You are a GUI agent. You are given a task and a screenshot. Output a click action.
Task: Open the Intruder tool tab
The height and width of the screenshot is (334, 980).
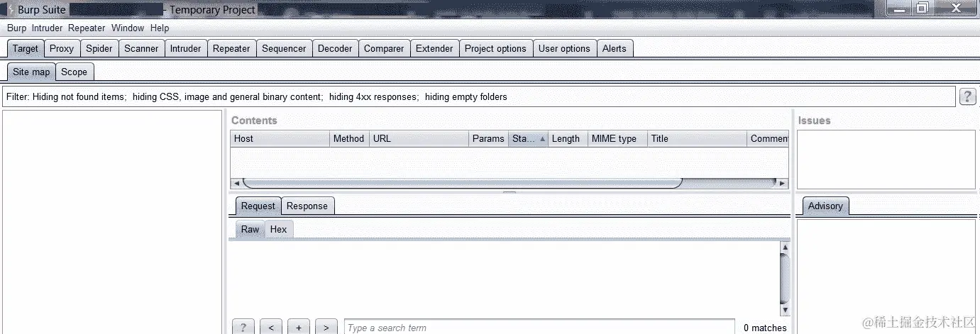click(185, 48)
